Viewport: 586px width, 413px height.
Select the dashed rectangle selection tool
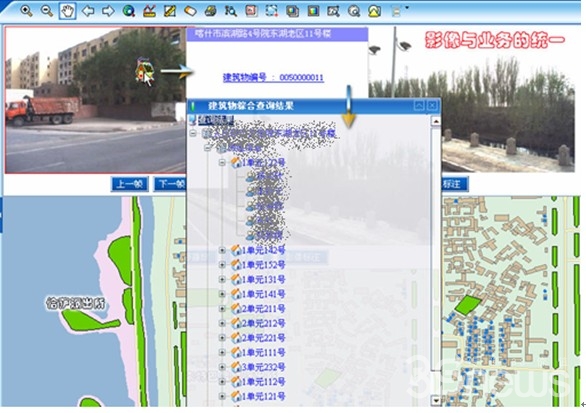click(x=272, y=11)
